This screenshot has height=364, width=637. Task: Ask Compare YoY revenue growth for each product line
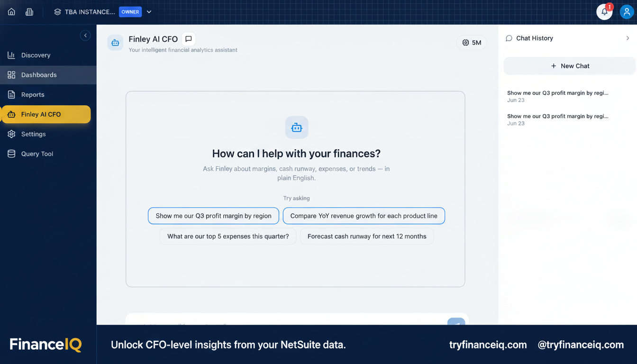click(x=364, y=216)
